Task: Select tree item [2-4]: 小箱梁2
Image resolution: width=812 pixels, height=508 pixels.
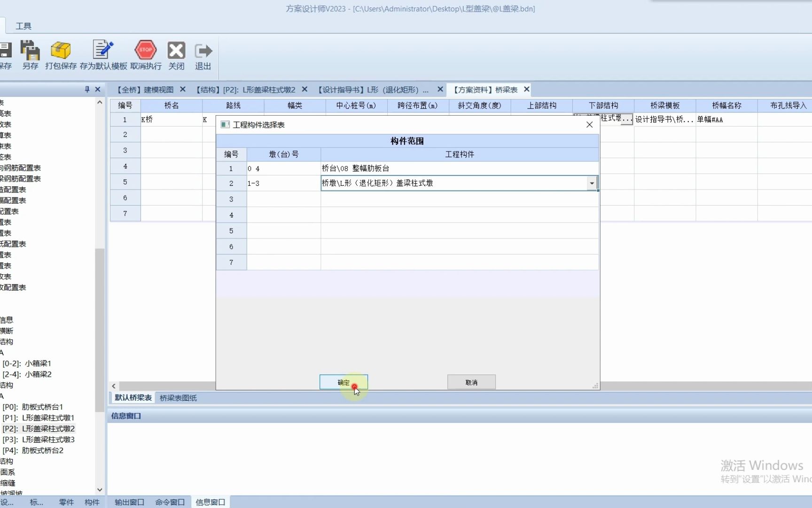Action: [x=27, y=374]
